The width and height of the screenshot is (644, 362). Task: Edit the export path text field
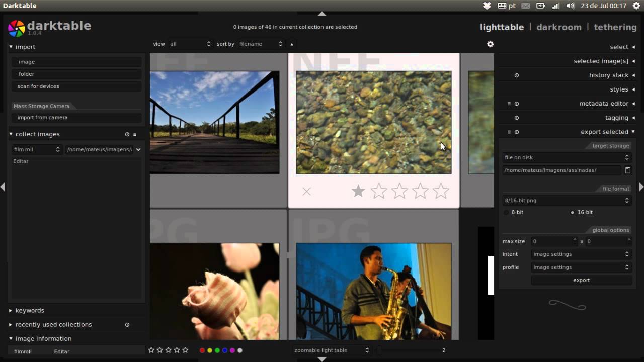pyautogui.click(x=562, y=170)
